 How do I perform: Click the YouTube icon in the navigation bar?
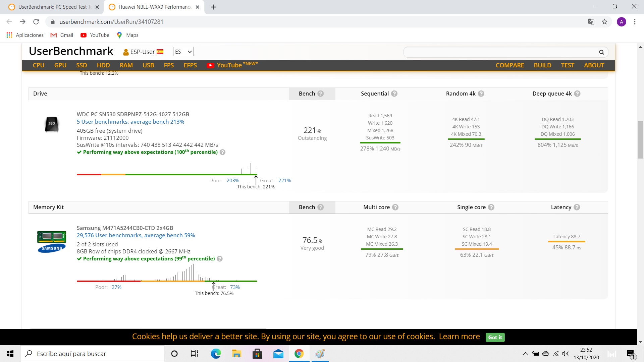click(210, 65)
